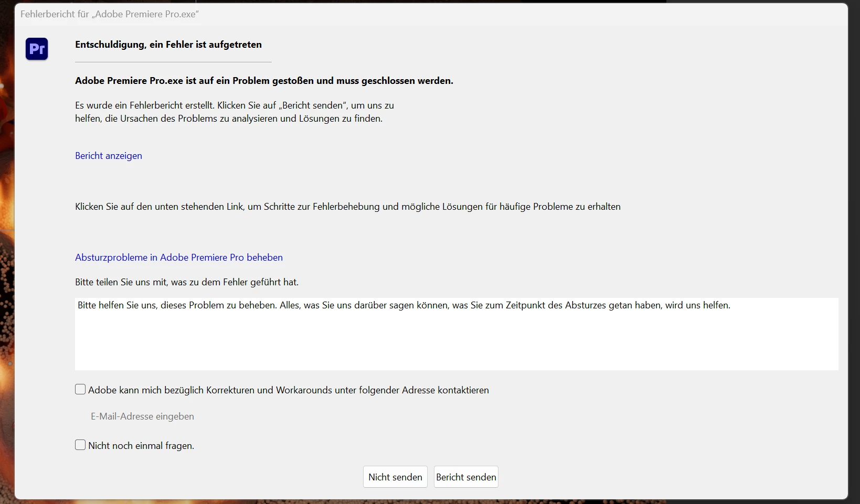Click the 'E-Mail-Adresse eingeben' field
Image resolution: width=860 pixels, height=504 pixels.
[x=143, y=416]
